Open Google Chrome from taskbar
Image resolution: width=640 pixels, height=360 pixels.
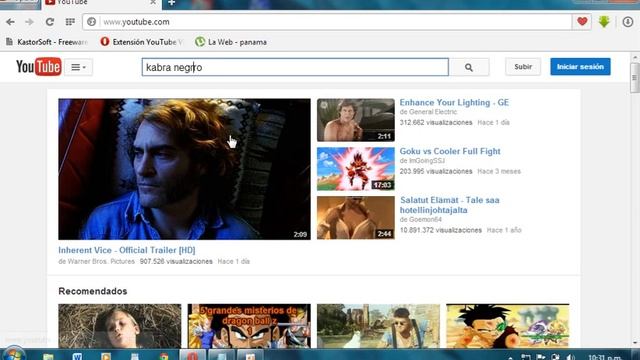164,356
